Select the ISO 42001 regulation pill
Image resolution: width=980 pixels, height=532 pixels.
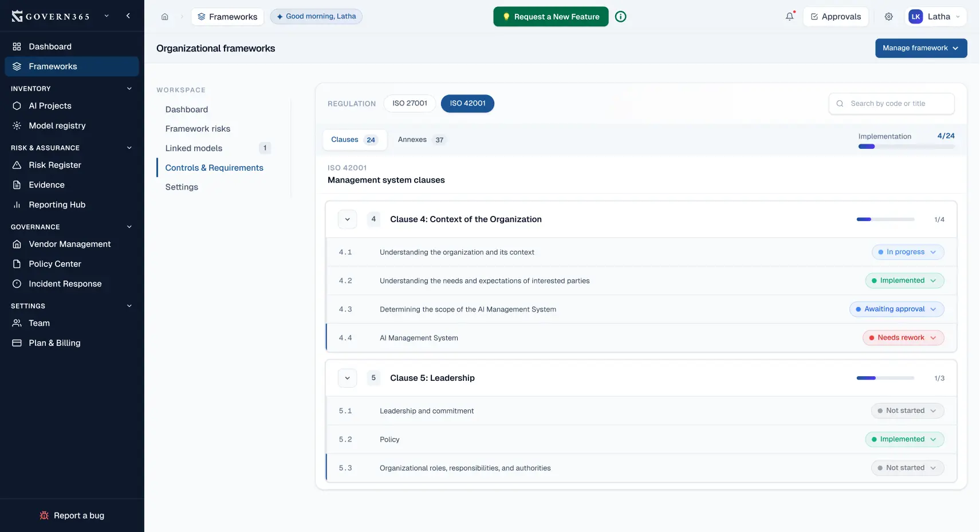(x=467, y=104)
